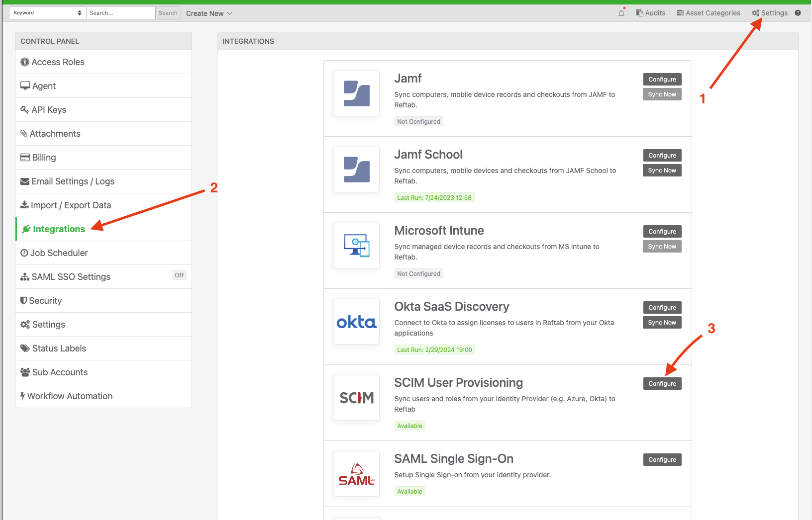Expand the Create New dropdown
This screenshot has height=520, width=812.
pos(208,13)
